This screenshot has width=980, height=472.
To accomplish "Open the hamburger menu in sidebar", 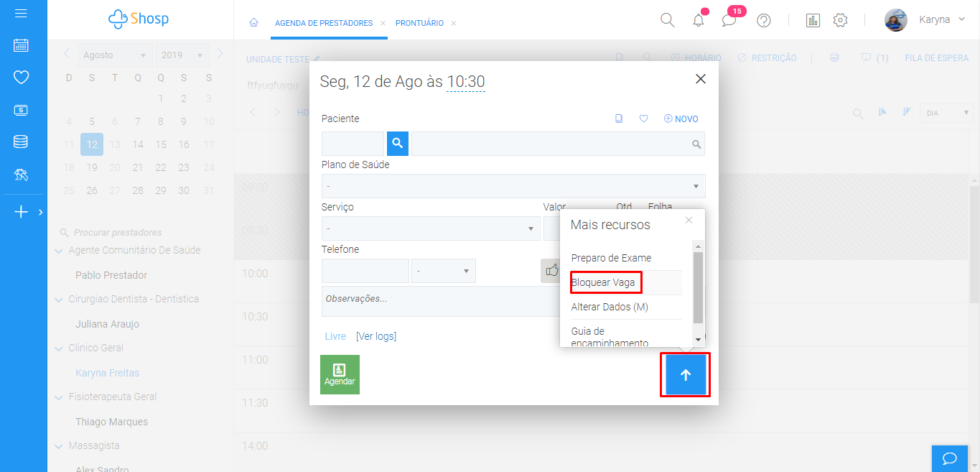I will pos(21,14).
